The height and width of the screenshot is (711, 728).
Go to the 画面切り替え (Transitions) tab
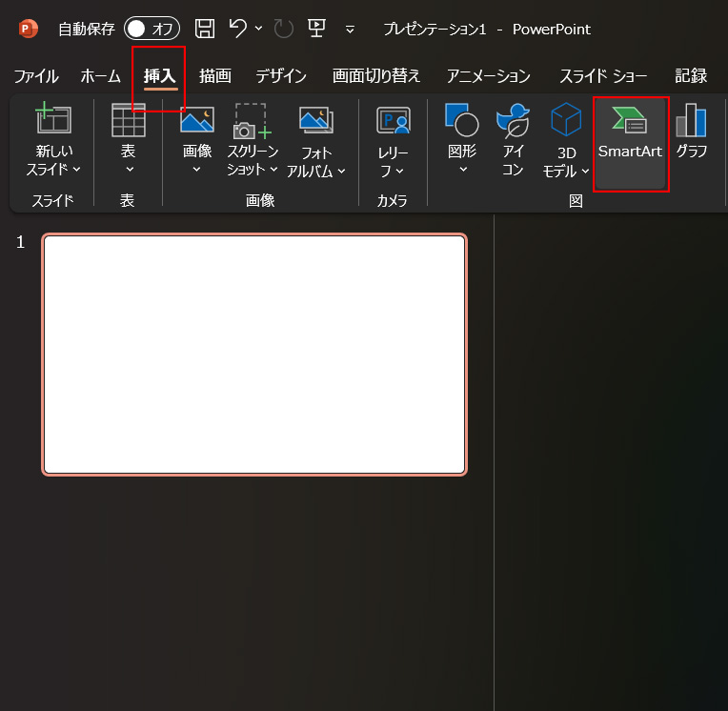click(x=376, y=75)
